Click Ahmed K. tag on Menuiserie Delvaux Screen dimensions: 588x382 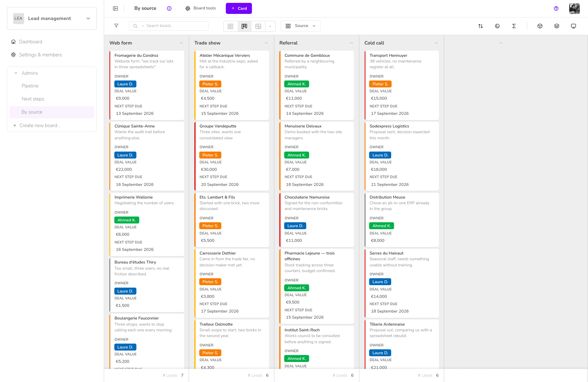pyautogui.click(x=296, y=155)
